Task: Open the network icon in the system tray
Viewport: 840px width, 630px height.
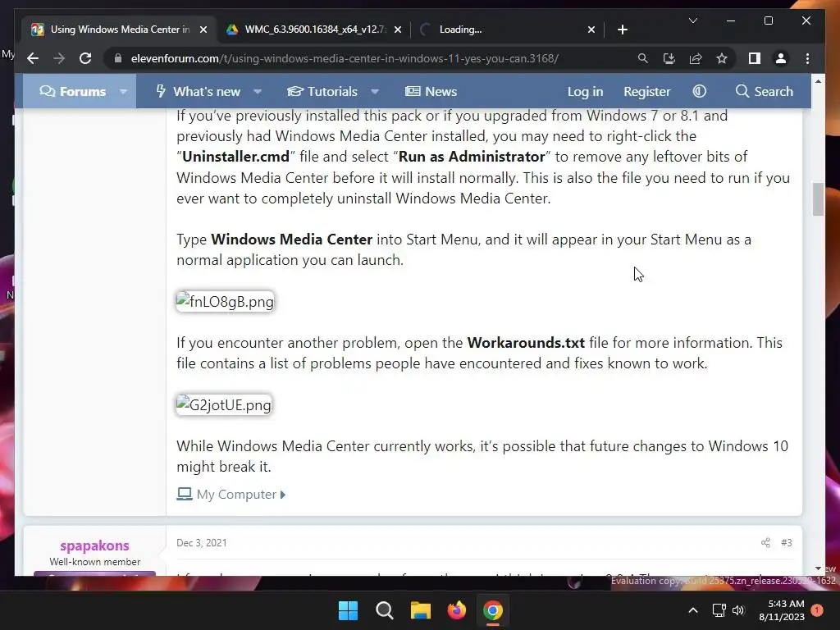Action: 719,610
